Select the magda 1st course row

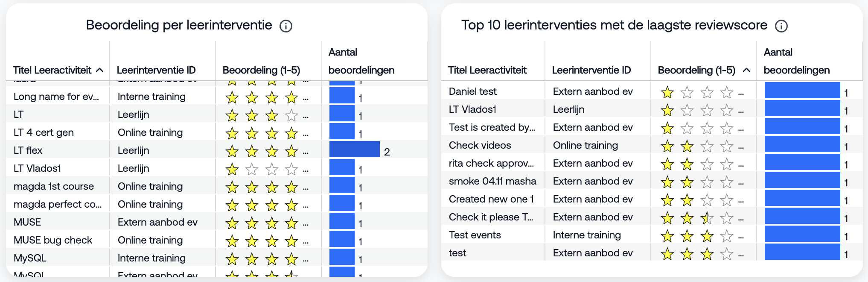click(54, 186)
